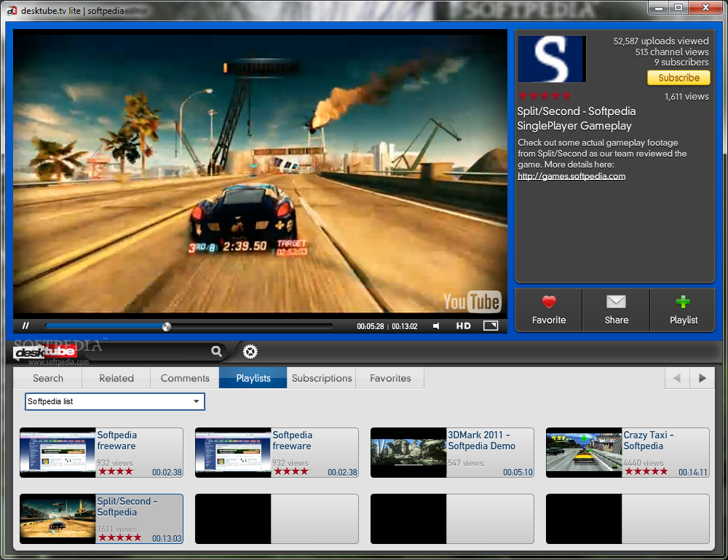The height and width of the screenshot is (560, 728).
Task: Switch to the Related tab
Action: pos(116,378)
